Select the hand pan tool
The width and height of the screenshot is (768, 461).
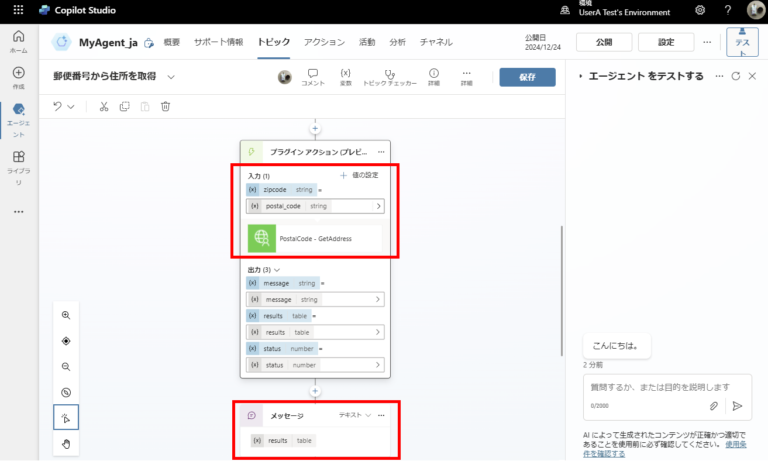point(66,444)
